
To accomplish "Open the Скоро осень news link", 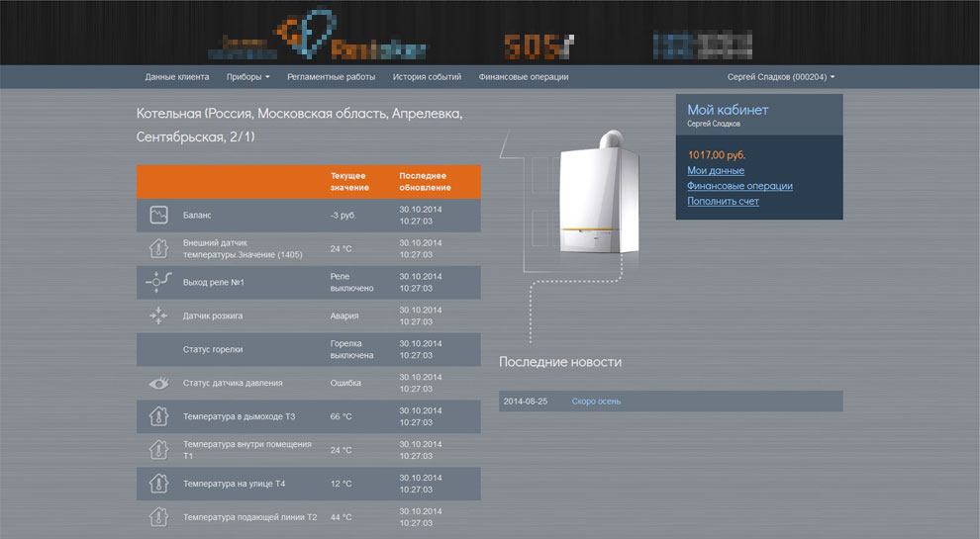I will point(596,401).
